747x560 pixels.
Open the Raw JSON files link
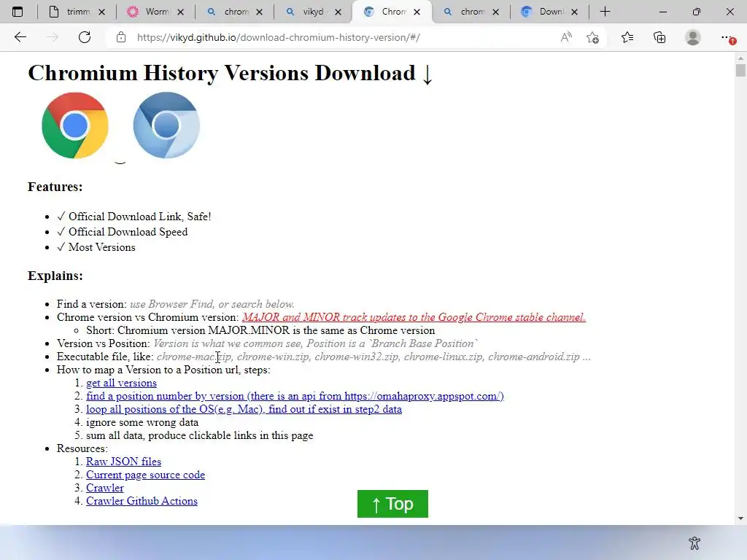[123, 462]
